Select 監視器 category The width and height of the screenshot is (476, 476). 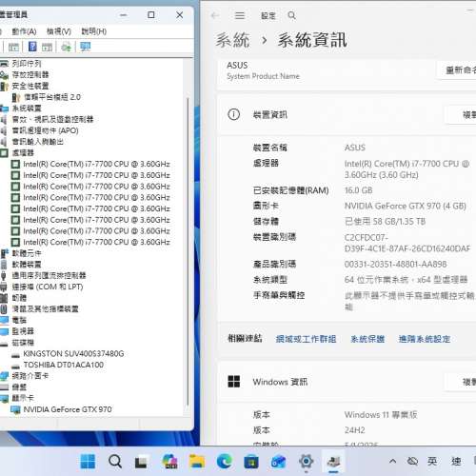pos(23,331)
